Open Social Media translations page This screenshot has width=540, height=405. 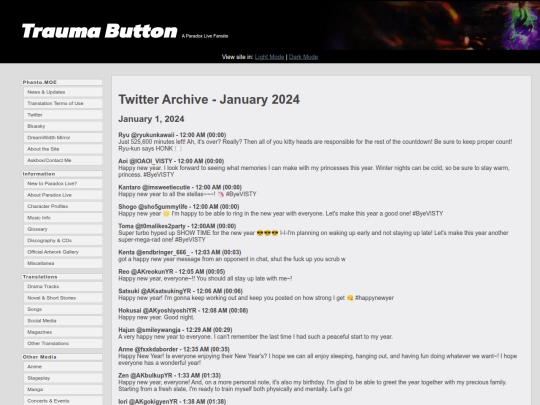click(x=63, y=321)
